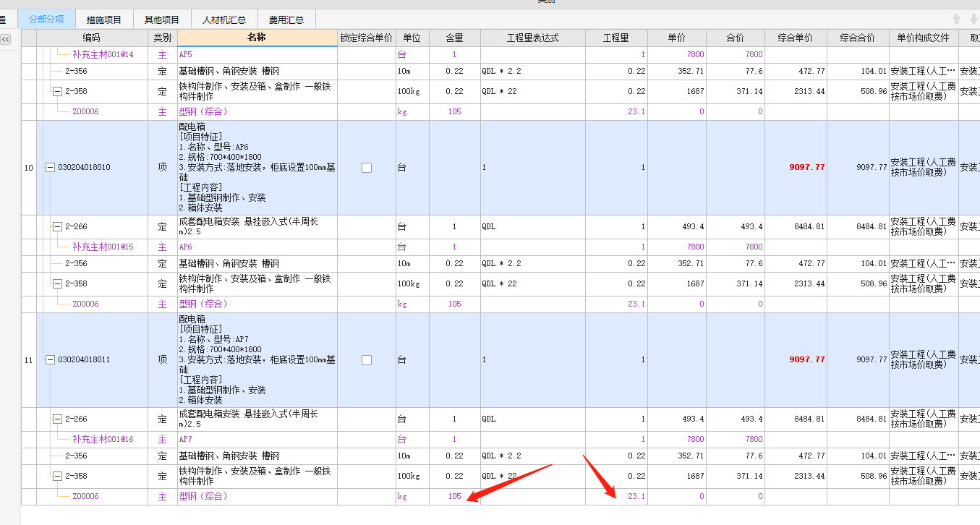Select the 补充主材001@16 row code

pyautogui.click(x=103, y=440)
